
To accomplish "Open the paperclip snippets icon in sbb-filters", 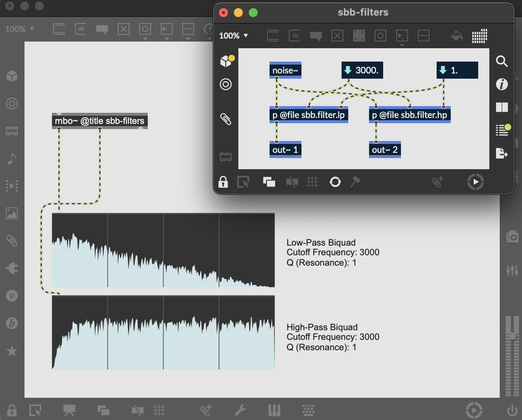I will (x=226, y=119).
